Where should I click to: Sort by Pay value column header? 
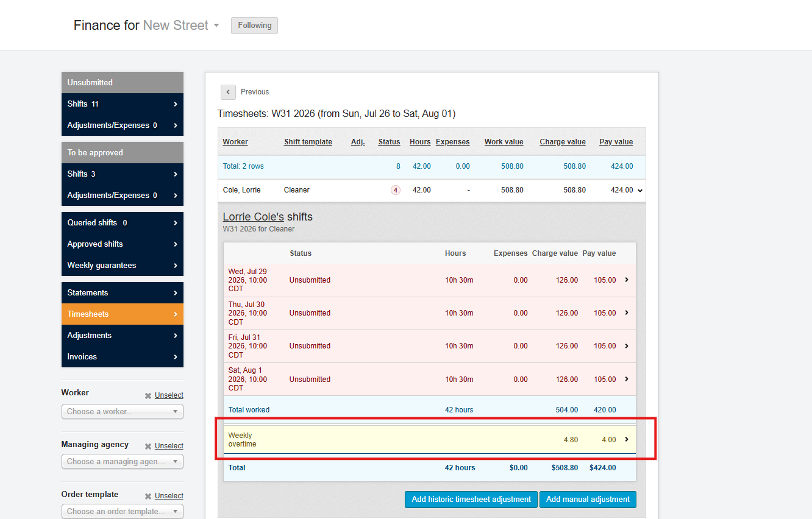point(616,142)
